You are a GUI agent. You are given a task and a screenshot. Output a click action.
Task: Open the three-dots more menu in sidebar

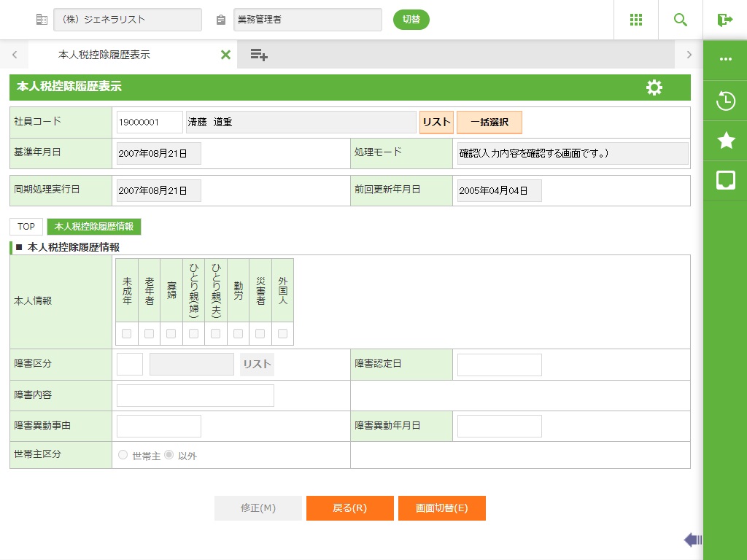click(725, 60)
